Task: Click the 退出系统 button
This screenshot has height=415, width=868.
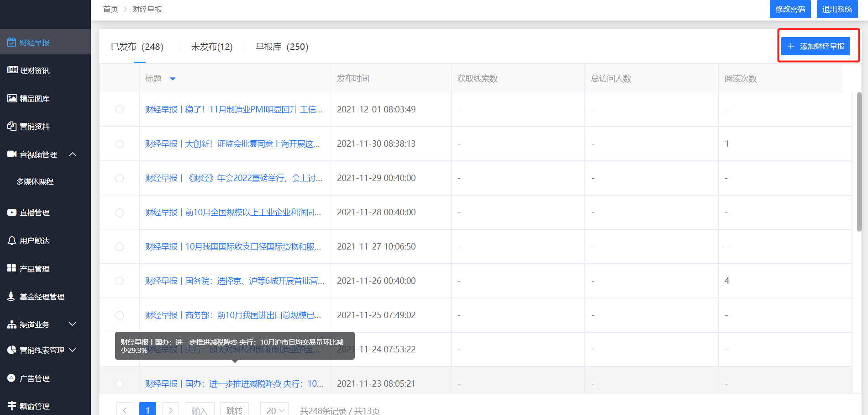Action: [x=837, y=9]
